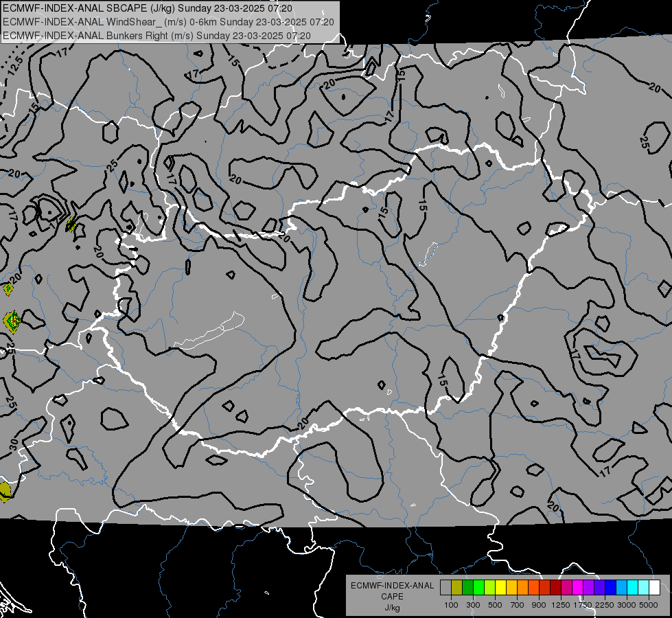Click the 5000 legend tick label
The image size is (672, 618).
click(x=649, y=605)
